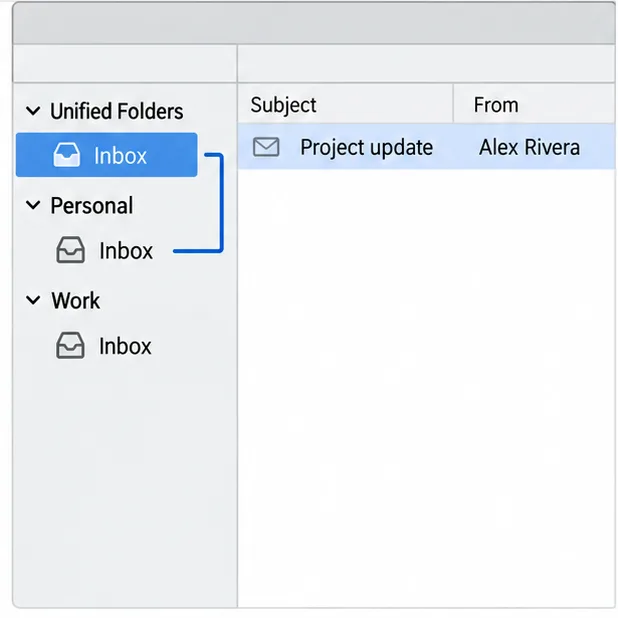
Task: Sort messages by the From column
Action: click(534, 104)
